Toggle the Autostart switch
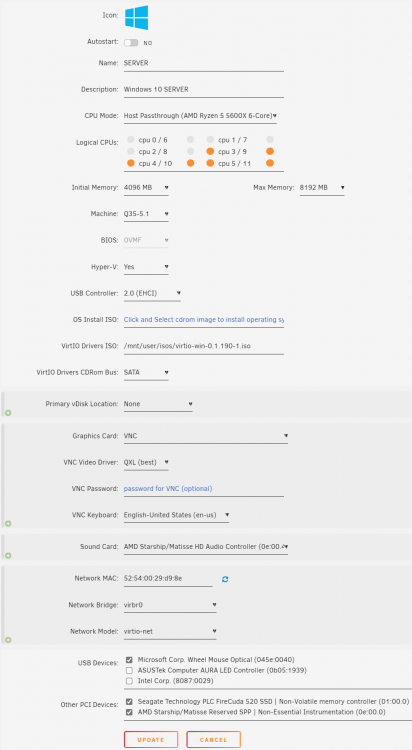Screen dimensions: 412x750 tap(131, 43)
